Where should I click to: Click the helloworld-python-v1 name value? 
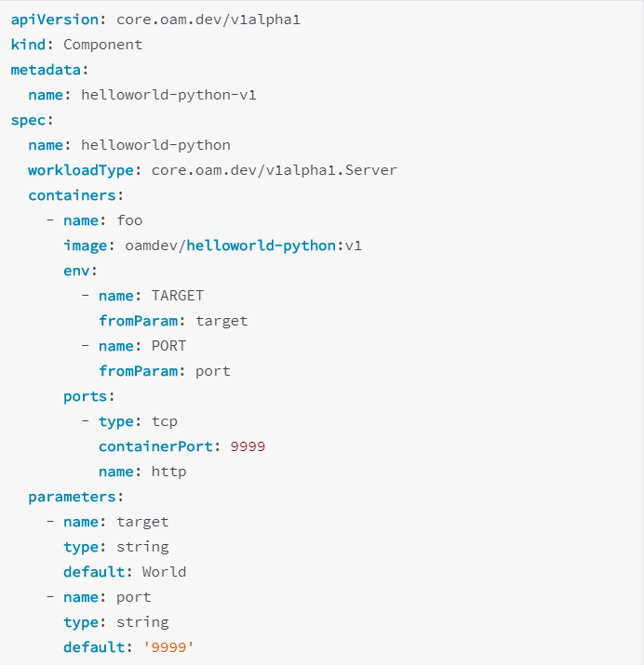(168, 95)
